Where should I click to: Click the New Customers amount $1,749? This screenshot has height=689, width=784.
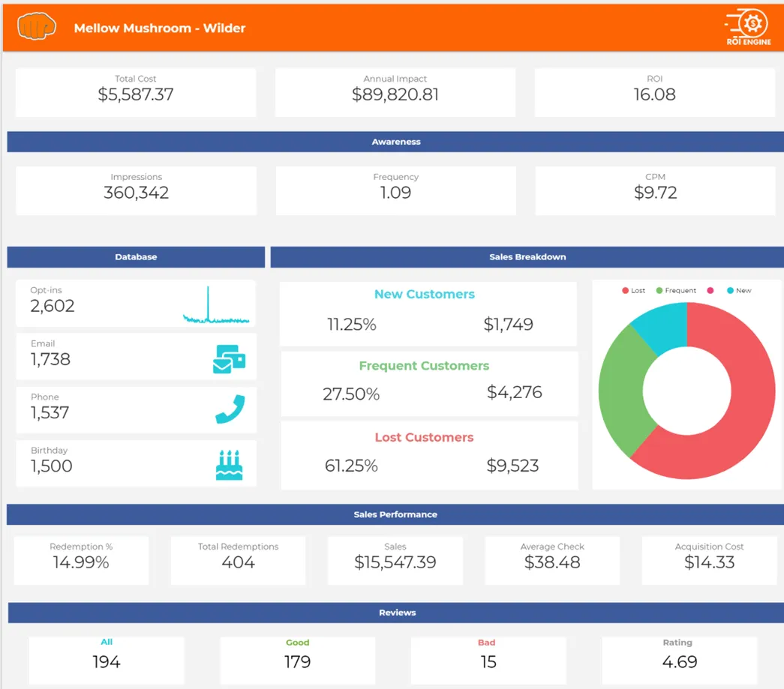[x=508, y=325]
